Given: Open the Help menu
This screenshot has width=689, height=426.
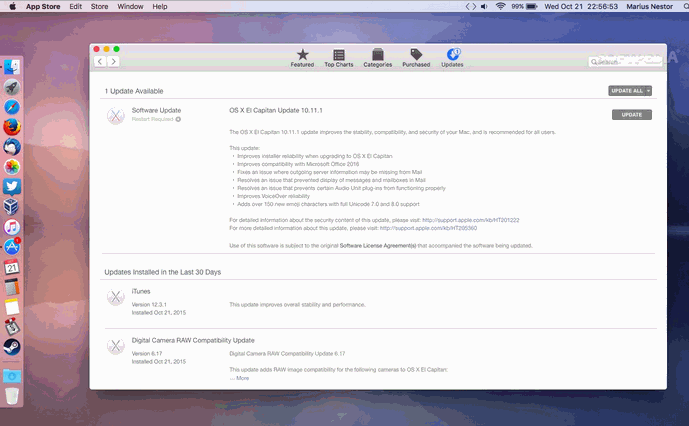Looking at the screenshot, I should tap(160, 6).
